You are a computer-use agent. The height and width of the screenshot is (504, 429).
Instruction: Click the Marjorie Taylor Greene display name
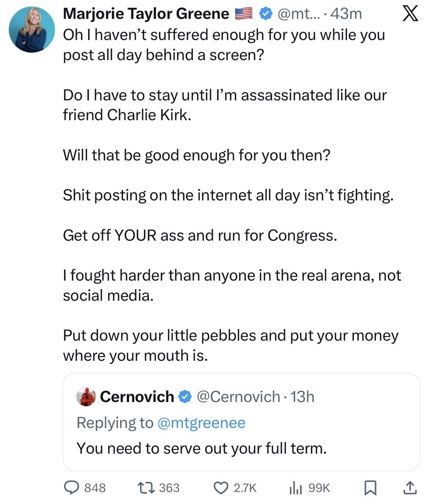click(146, 14)
